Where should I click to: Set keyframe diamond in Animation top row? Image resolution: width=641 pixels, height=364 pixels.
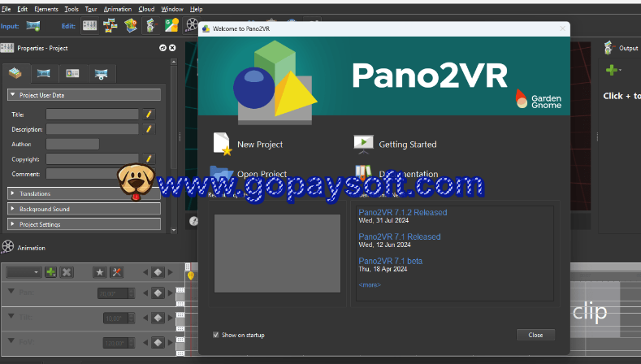(x=158, y=272)
